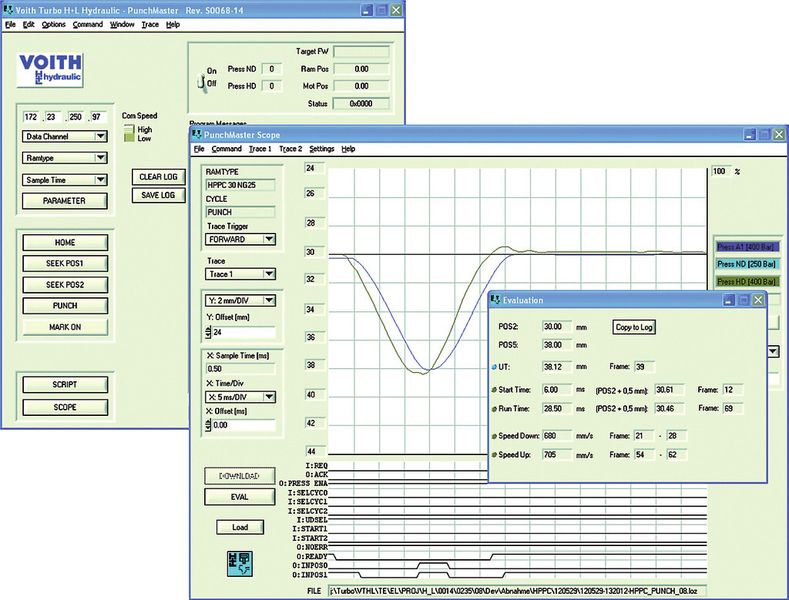Click the SEEK POS1 button

(65, 263)
